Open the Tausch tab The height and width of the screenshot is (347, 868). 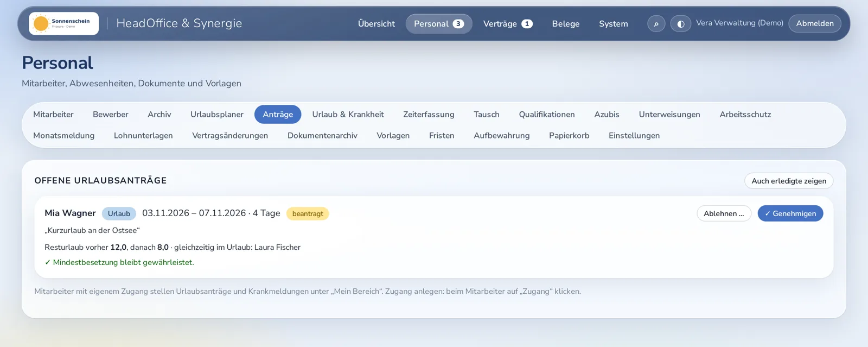point(487,115)
